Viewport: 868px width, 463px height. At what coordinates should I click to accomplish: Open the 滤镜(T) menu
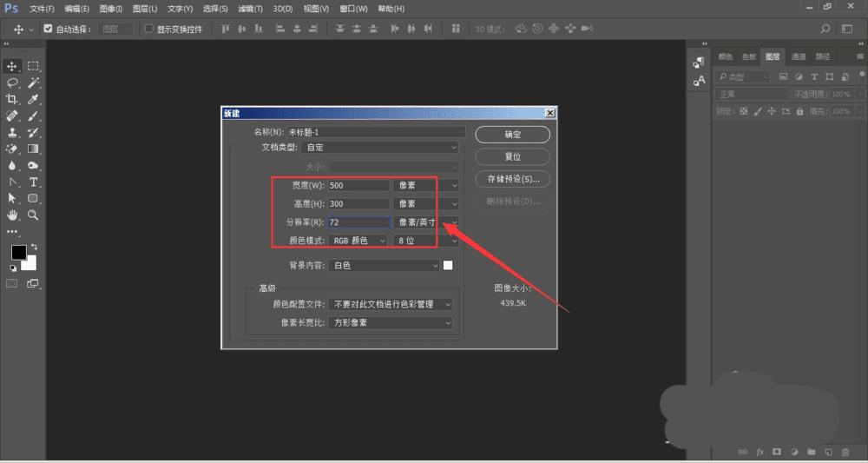250,9
